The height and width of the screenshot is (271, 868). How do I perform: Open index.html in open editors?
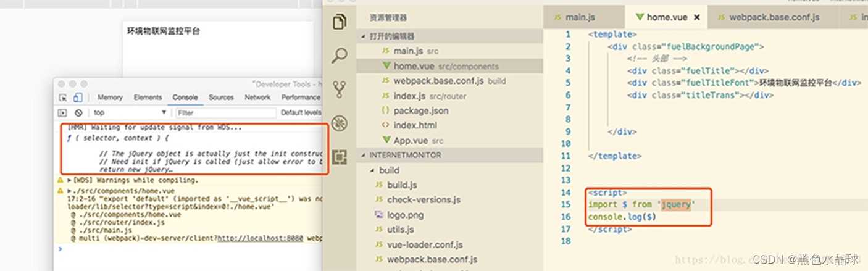pyautogui.click(x=450, y=125)
